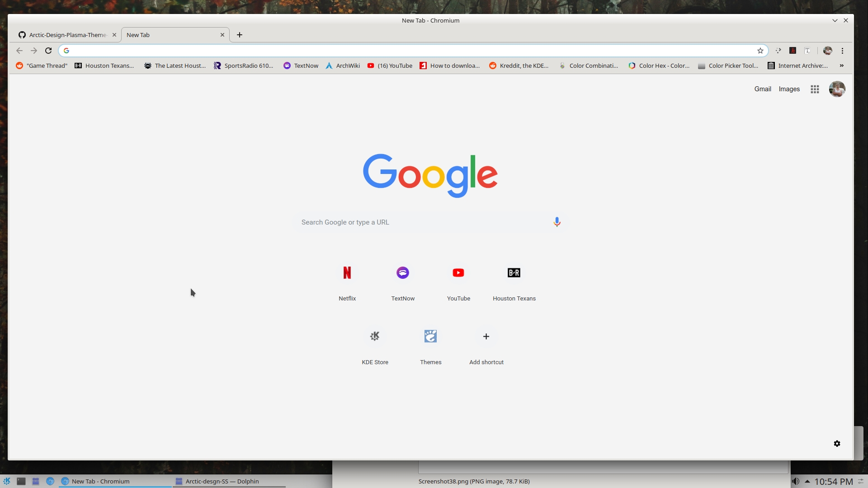Open the 10:54 PM clock

pyautogui.click(x=834, y=482)
